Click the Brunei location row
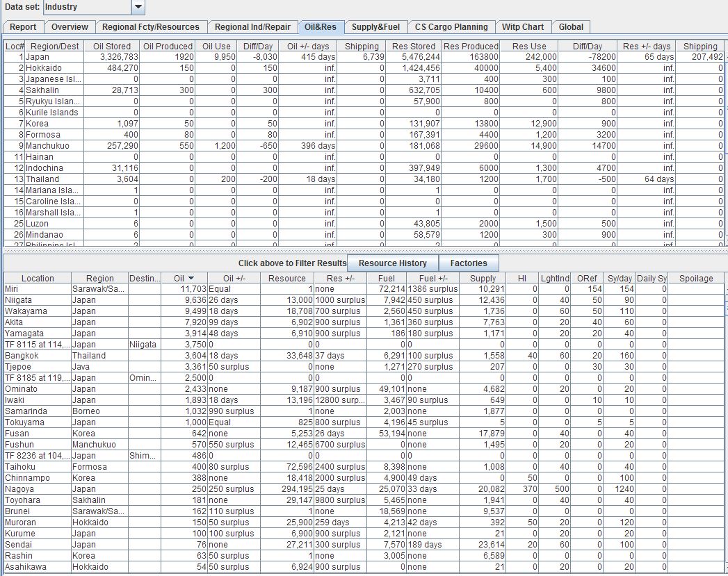Image resolution: width=728 pixels, height=576 pixels. tap(364, 511)
